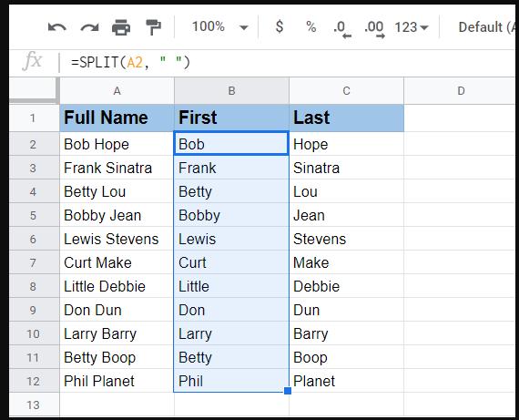Format as percent with % icon
The height and width of the screenshot is (420, 519).
(310, 26)
